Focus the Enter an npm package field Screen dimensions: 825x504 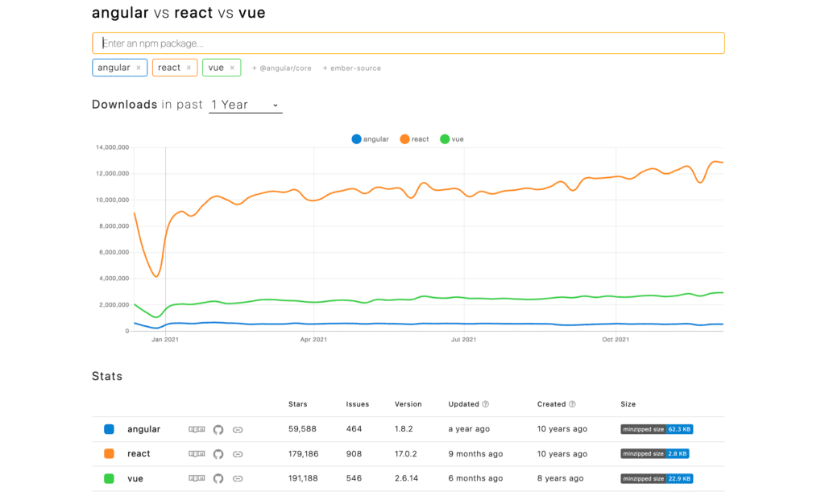click(408, 43)
